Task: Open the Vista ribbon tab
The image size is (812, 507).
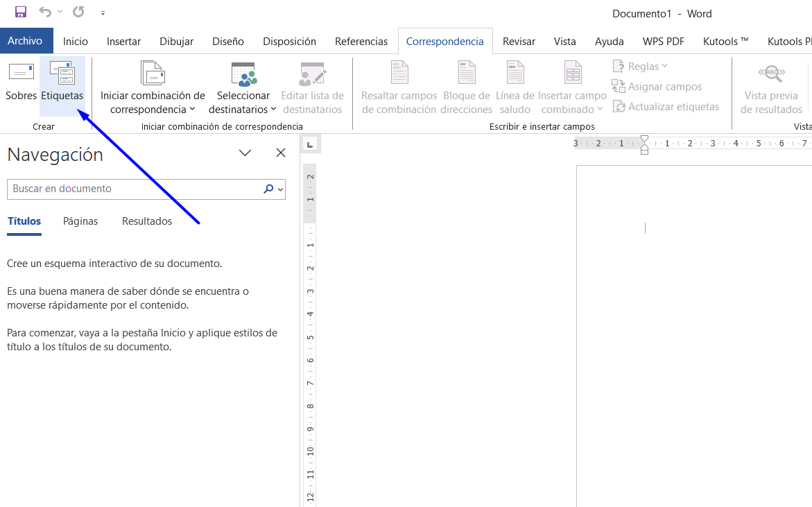Action: (565, 42)
